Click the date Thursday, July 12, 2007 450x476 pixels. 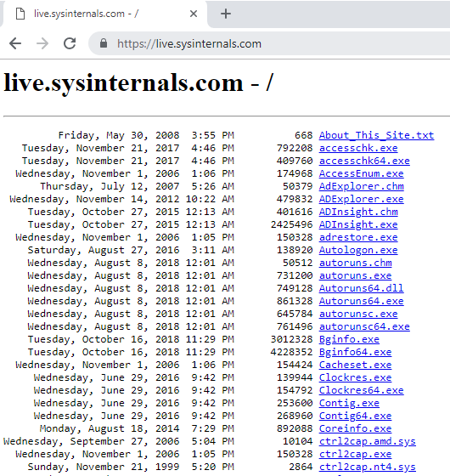(x=110, y=186)
